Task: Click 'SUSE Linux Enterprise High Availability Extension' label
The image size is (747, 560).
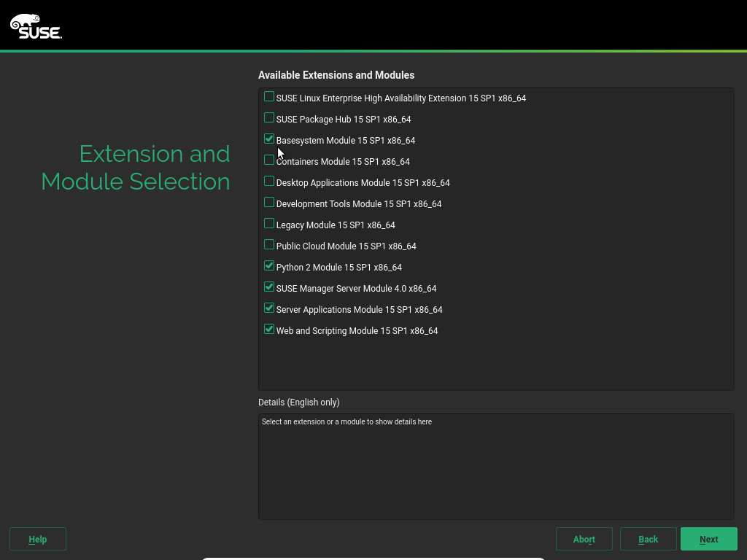Action: point(401,98)
